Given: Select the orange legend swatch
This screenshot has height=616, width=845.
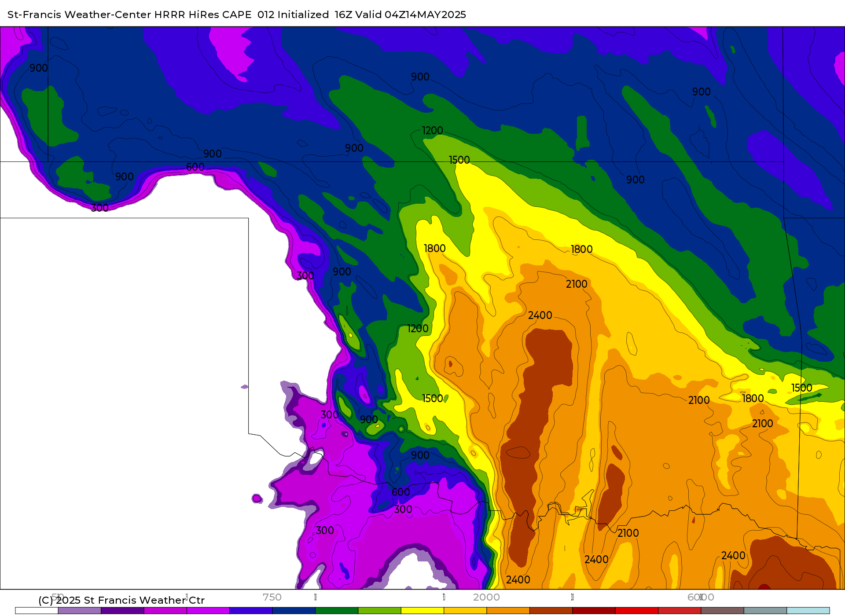Looking at the screenshot, I should point(508,611).
